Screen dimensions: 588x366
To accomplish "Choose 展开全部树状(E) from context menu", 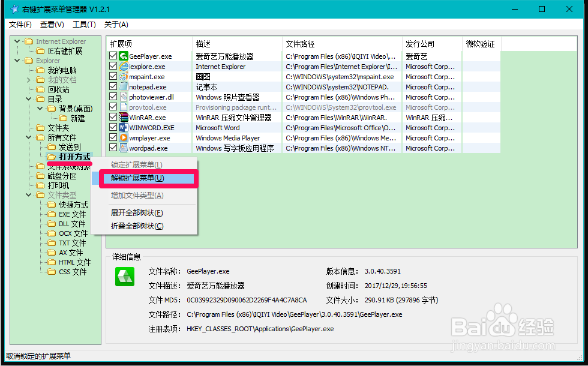I will 145,213.
